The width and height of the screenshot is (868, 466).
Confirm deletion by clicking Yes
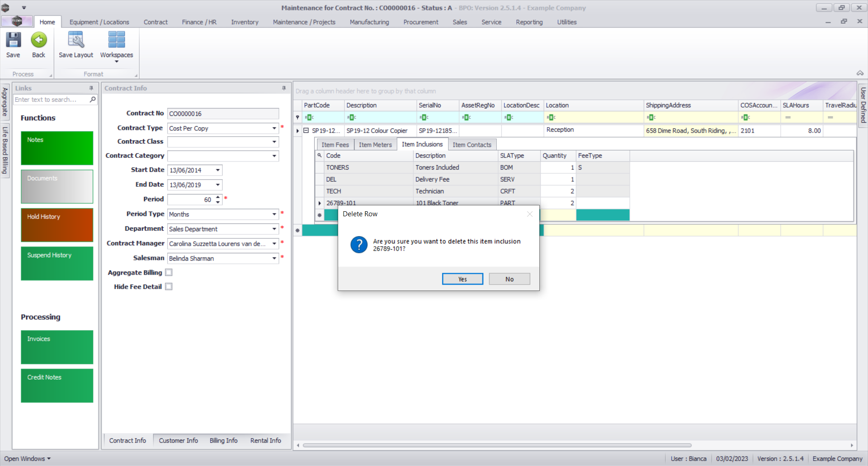coord(462,279)
